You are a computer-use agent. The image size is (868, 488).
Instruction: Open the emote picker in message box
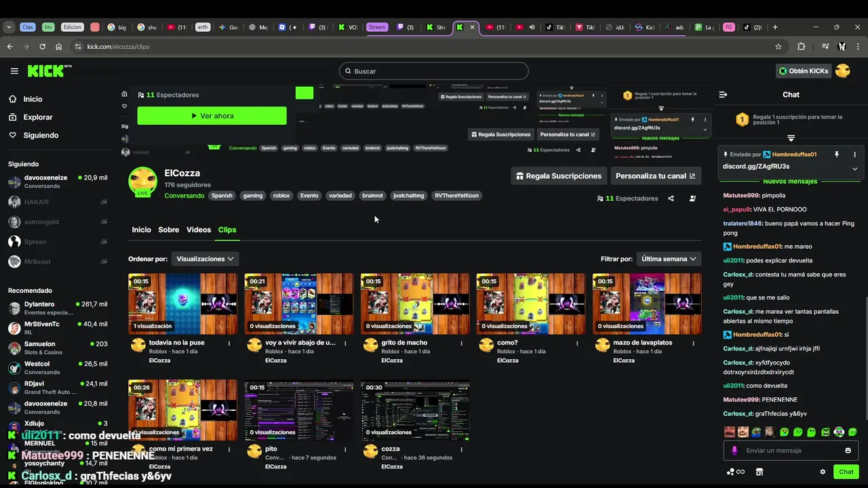click(848, 451)
